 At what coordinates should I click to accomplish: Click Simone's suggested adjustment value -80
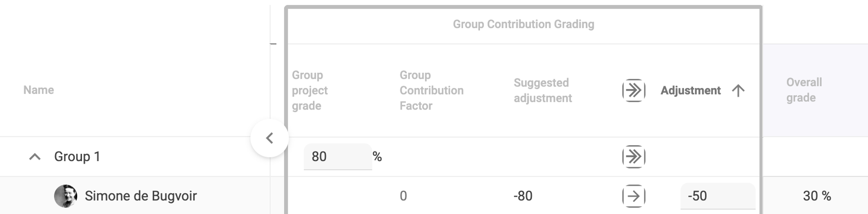pos(523,196)
